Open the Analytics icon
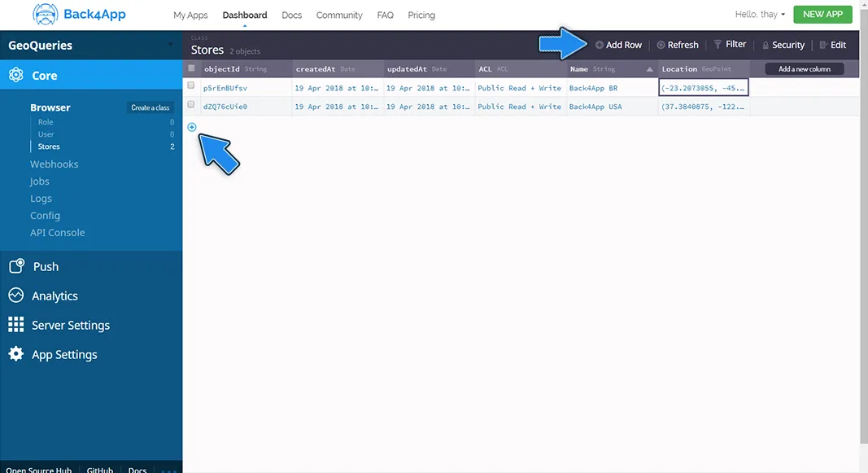 click(x=16, y=296)
